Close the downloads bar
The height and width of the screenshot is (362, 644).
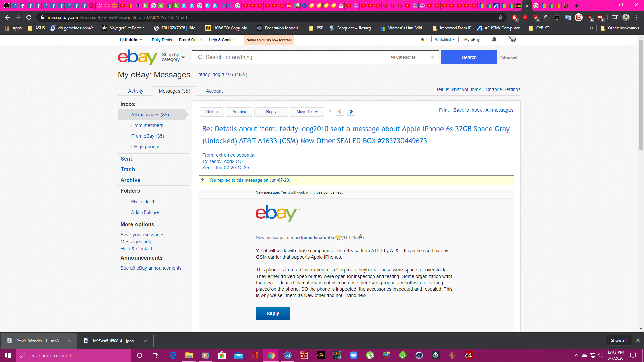638,340
